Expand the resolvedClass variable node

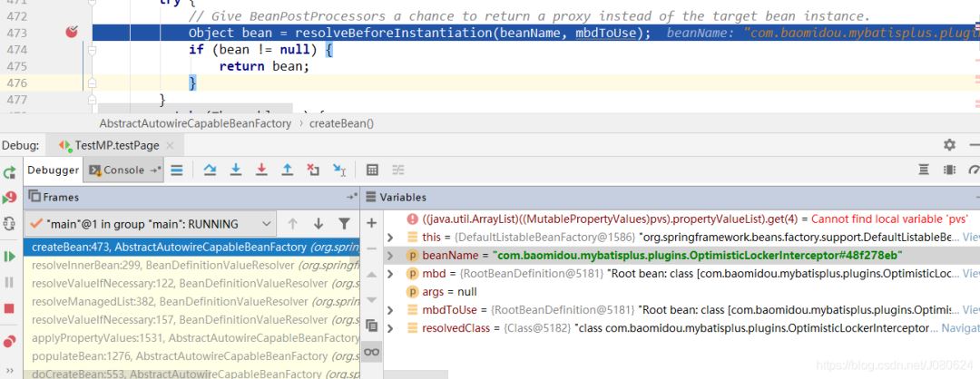pyautogui.click(x=391, y=328)
